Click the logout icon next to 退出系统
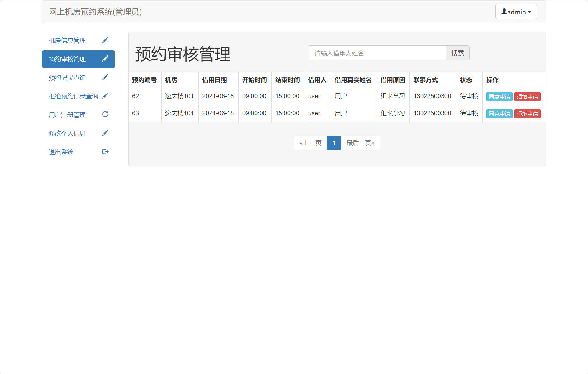588x374 pixels. [105, 151]
